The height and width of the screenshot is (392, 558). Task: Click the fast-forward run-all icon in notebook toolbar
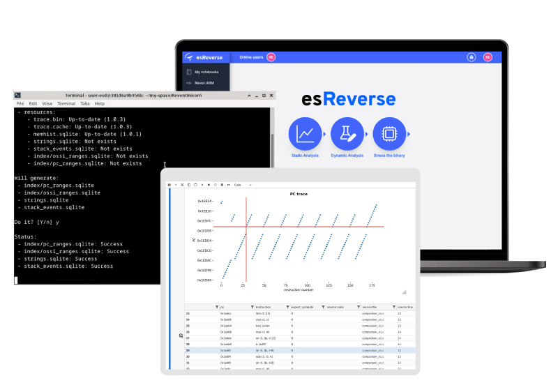[x=229, y=185]
